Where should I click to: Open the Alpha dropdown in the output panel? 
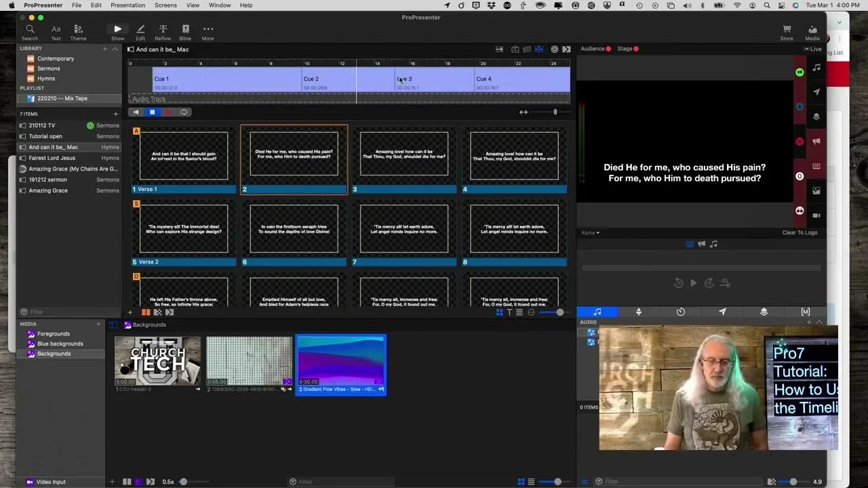pos(589,232)
